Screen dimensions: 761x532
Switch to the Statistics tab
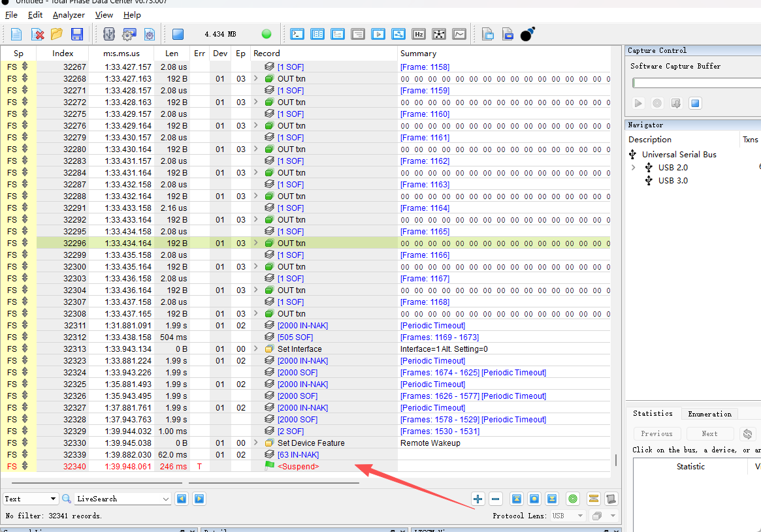[x=653, y=413]
